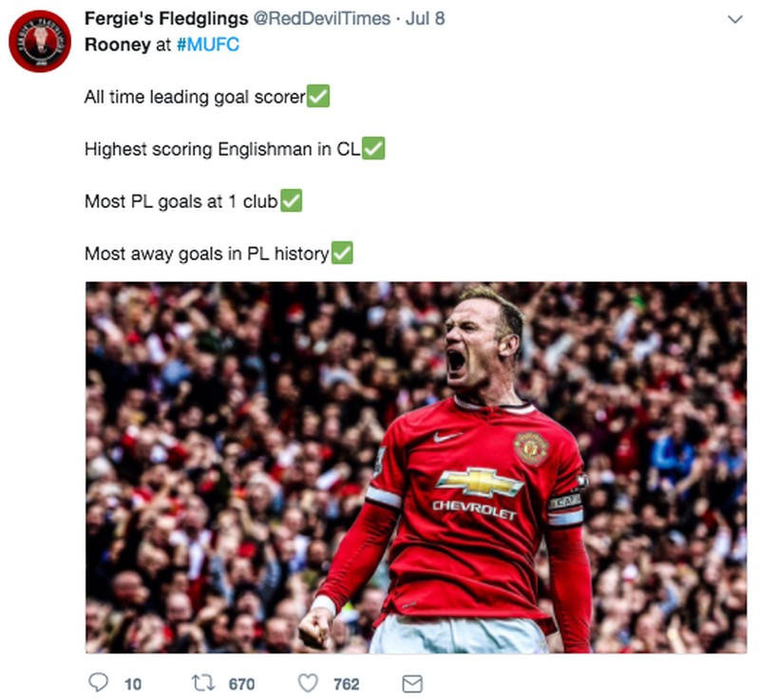760x700 pixels.
Task: Open the tweet options chevron menu
Action: pos(734,19)
